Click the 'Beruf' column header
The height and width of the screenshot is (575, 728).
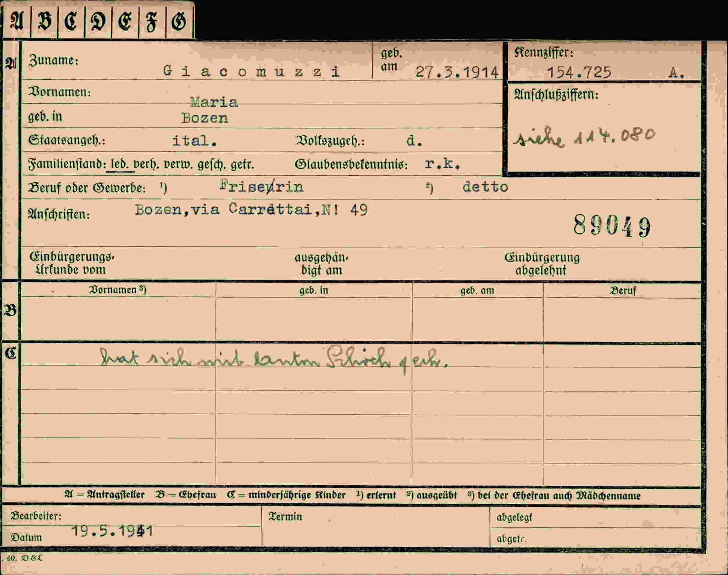[623, 291]
